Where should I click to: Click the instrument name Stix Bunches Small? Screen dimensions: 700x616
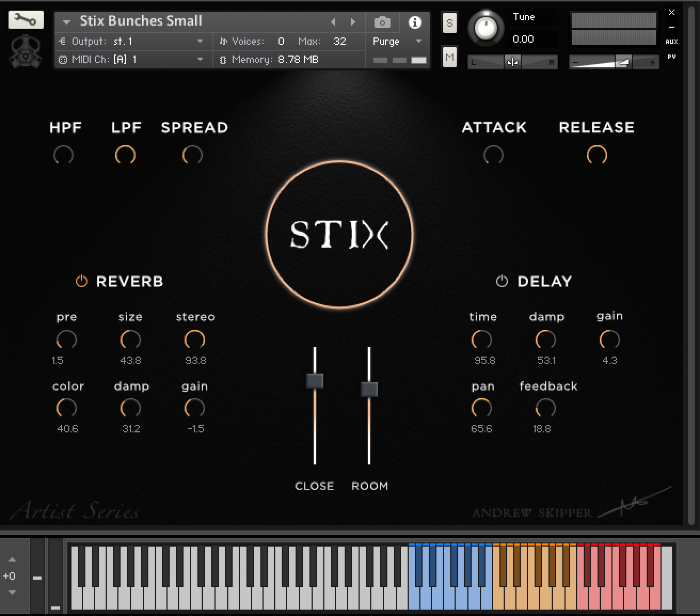pyautogui.click(x=141, y=21)
